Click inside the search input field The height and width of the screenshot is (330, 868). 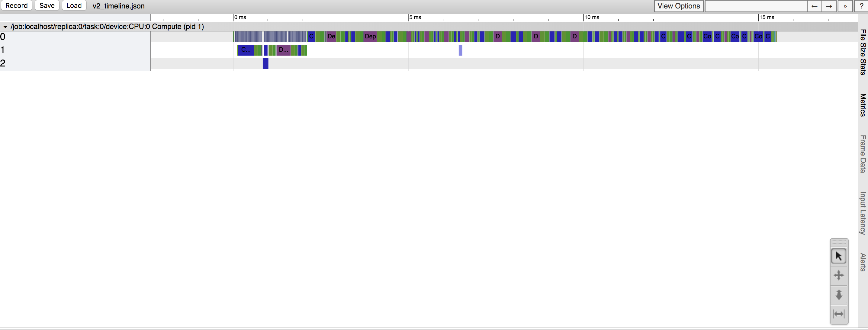pyautogui.click(x=756, y=6)
